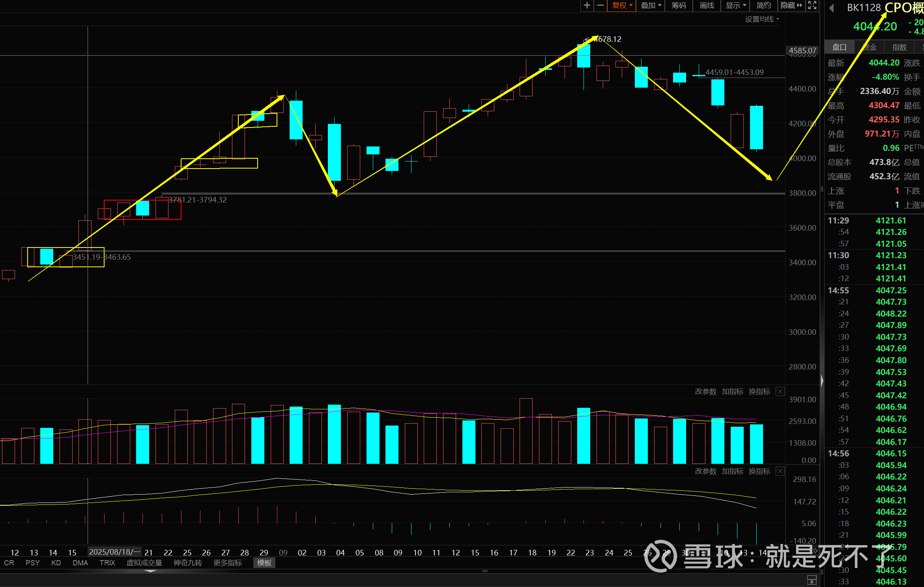Collapse the hidden panel via 隐藏 arrows
This screenshot has width=924, height=587.
pos(791,5)
